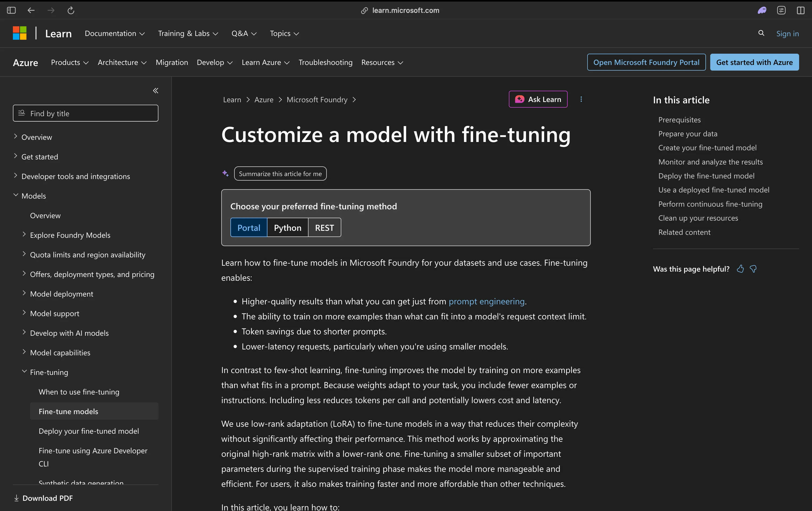This screenshot has width=812, height=511.
Task: Switch to the REST method tab
Action: (324, 228)
